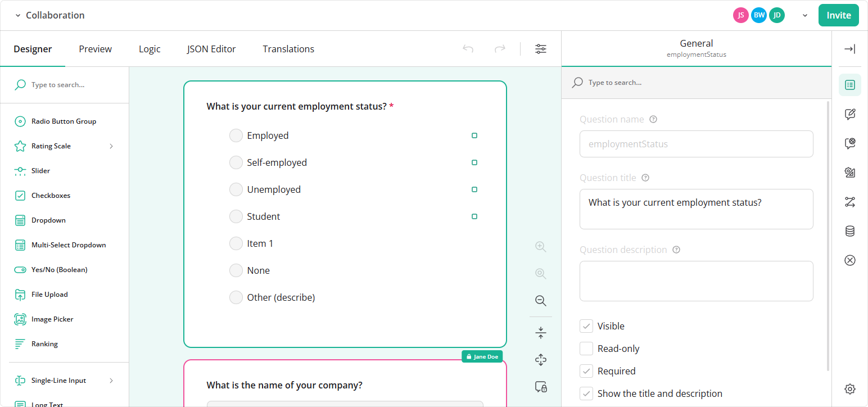Toggle the Required checkbox

[586, 371]
